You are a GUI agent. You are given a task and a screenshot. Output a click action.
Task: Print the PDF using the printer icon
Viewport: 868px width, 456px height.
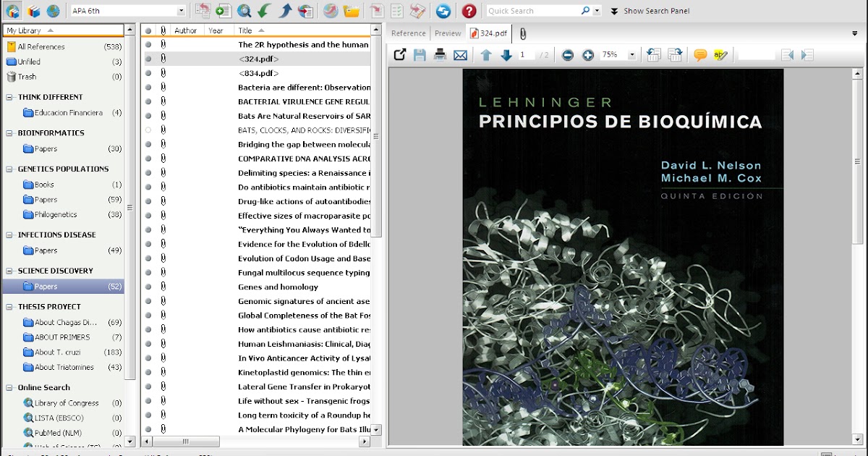click(440, 55)
